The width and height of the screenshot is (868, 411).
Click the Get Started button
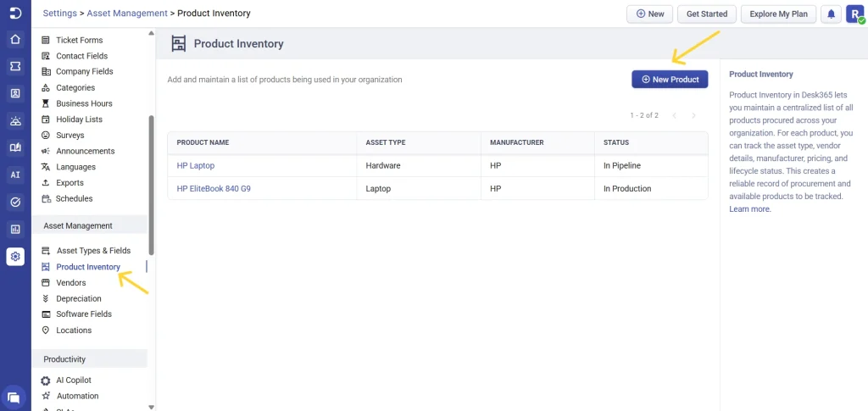(707, 14)
